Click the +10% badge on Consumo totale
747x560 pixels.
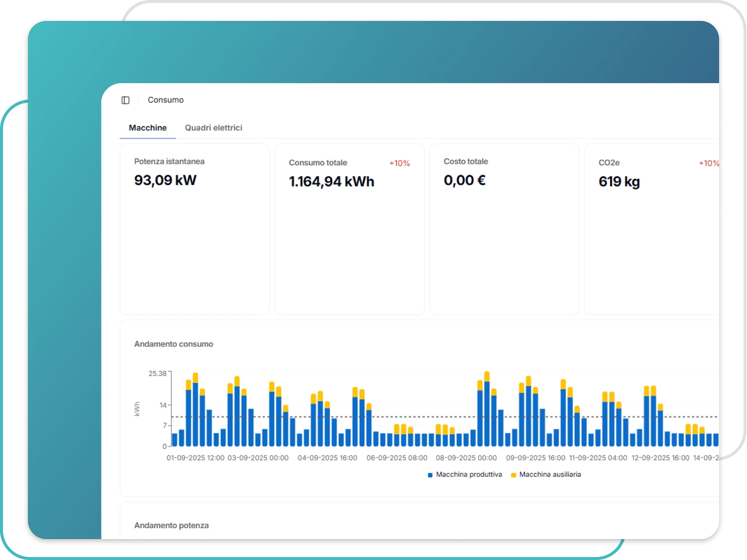[x=399, y=163]
